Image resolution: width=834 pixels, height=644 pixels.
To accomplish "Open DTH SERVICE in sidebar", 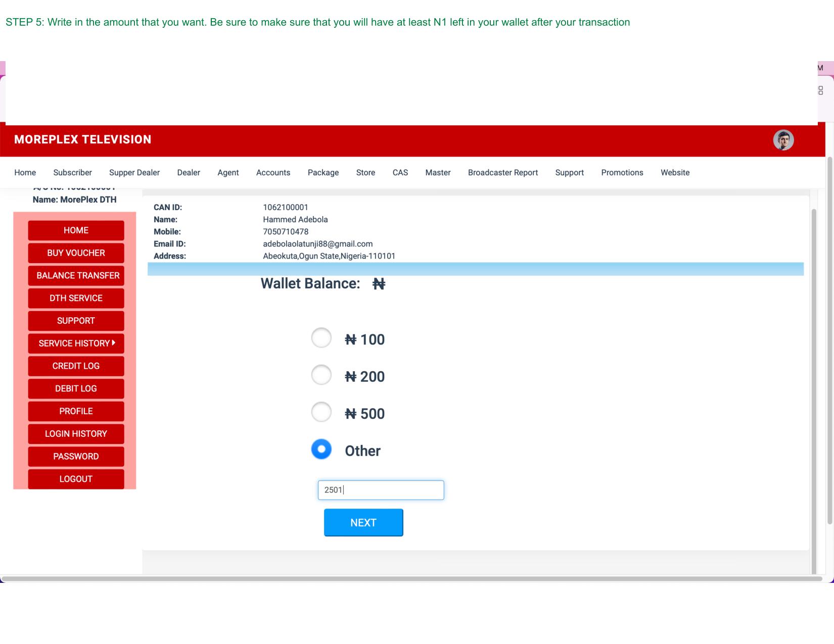I will (76, 298).
